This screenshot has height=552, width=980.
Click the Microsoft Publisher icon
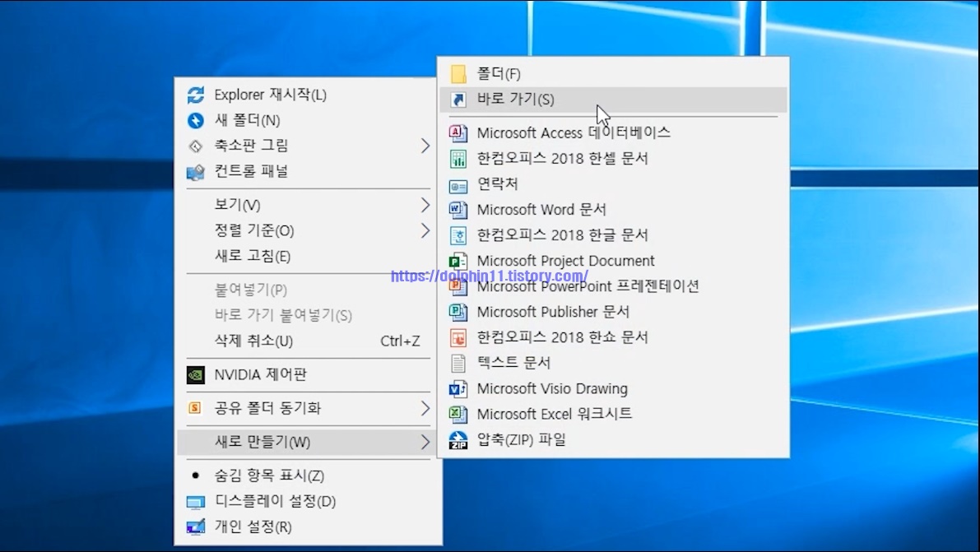[x=458, y=311]
